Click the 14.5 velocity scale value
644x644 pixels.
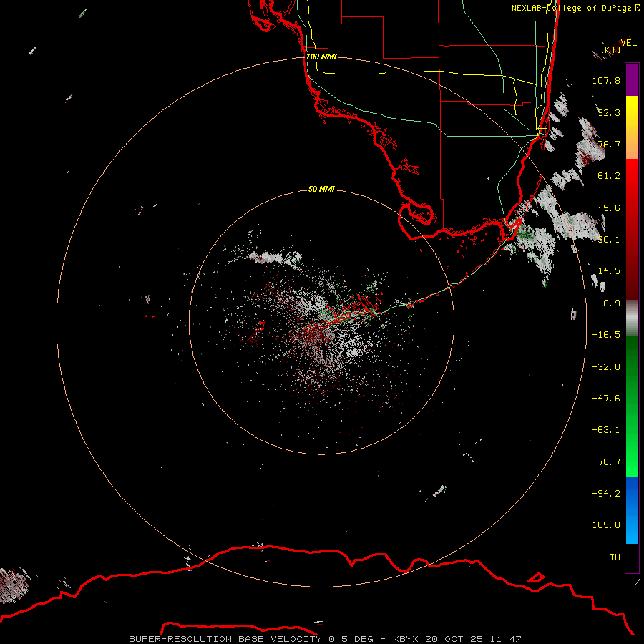(x=609, y=271)
